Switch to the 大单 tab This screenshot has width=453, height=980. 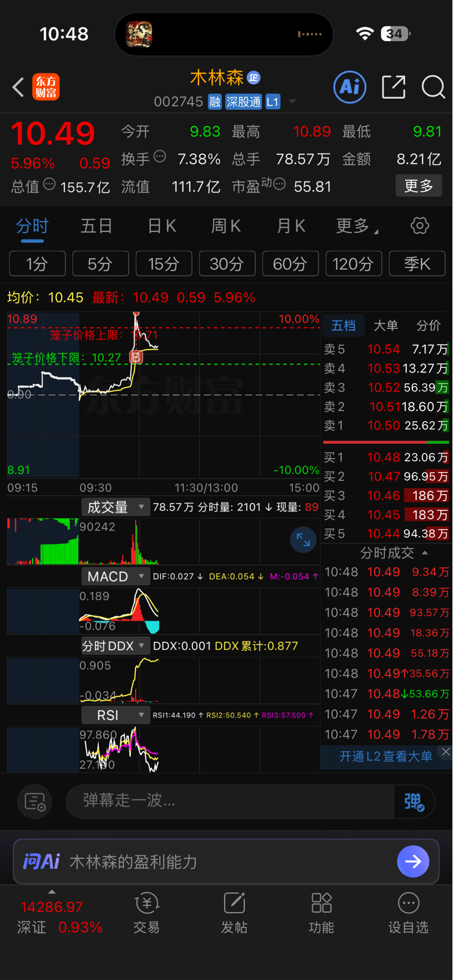(x=386, y=325)
